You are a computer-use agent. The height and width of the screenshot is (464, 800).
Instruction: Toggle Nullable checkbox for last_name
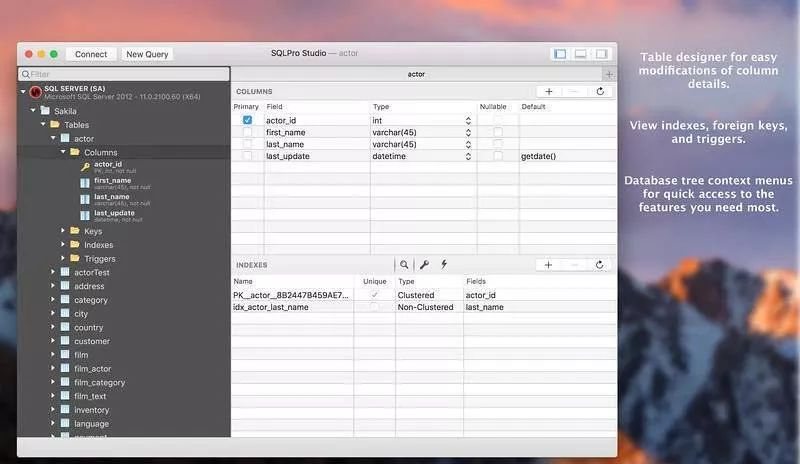(498, 144)
